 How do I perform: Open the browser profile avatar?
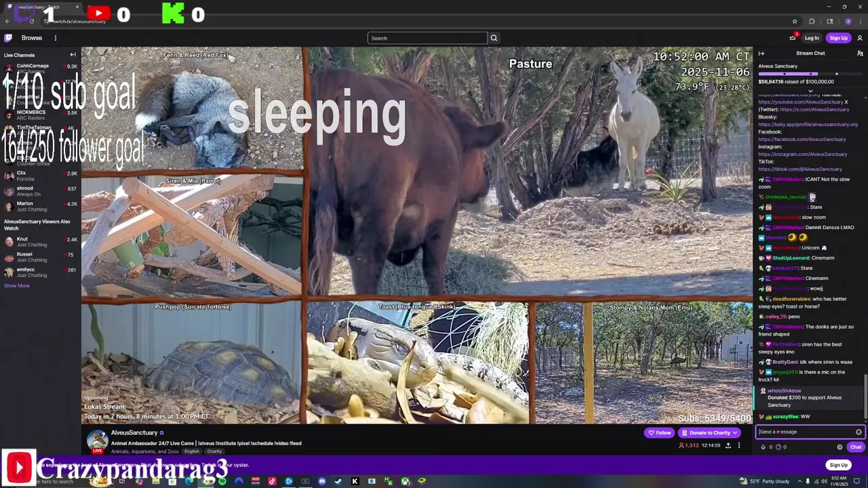848,21
